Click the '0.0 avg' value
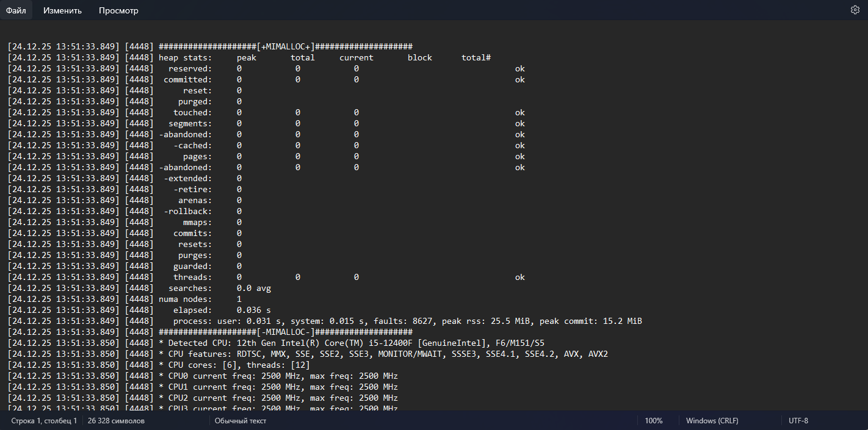This screenshot has height=430, width=868. tap(254, 288)
